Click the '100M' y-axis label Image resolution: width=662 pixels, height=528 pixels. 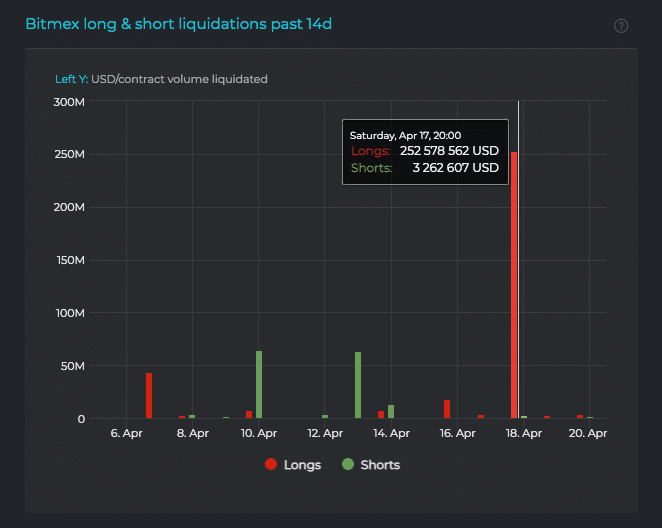click(70, 313)
